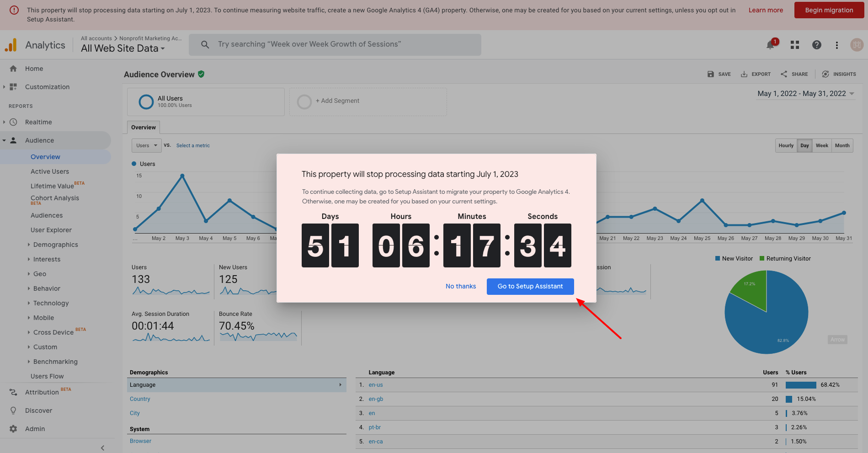Click the Admin gear icon
The width and height of the screenshot is (868, 453).
pos(13,429)
